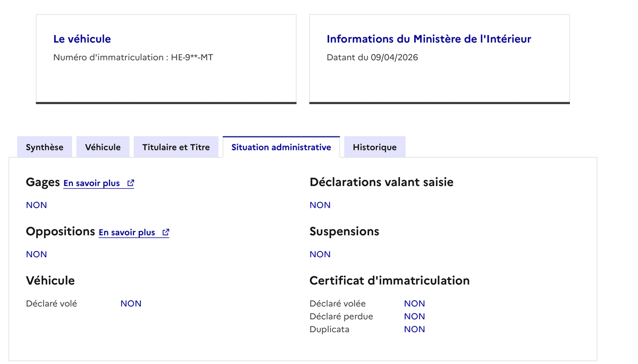Image resolution: width=638 pixels, height=364 pixels.
Task: Switch to the Véhicule tab
Action: coord(103,147)
